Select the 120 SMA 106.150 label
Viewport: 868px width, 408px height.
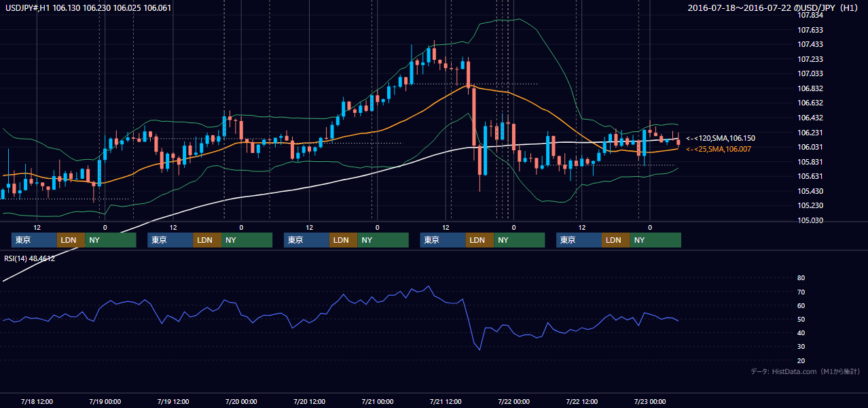pos(721,138)
